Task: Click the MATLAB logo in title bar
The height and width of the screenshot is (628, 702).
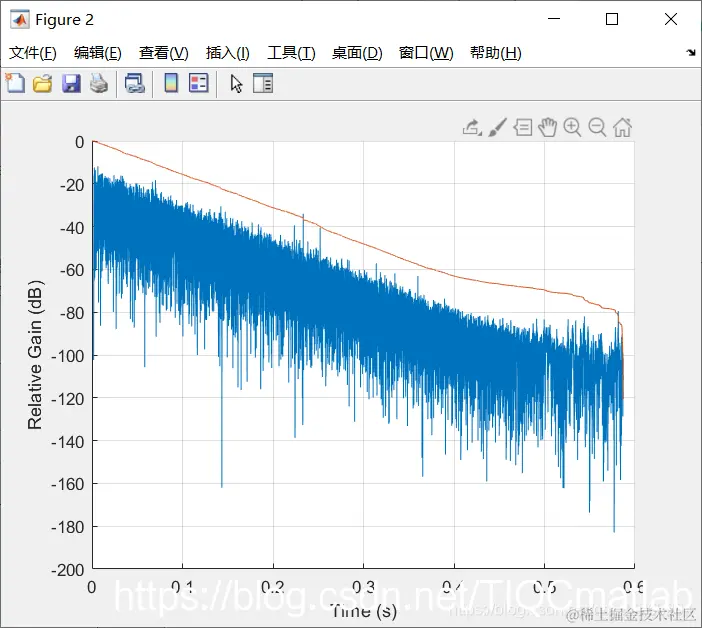Action: tap(20, 19)
